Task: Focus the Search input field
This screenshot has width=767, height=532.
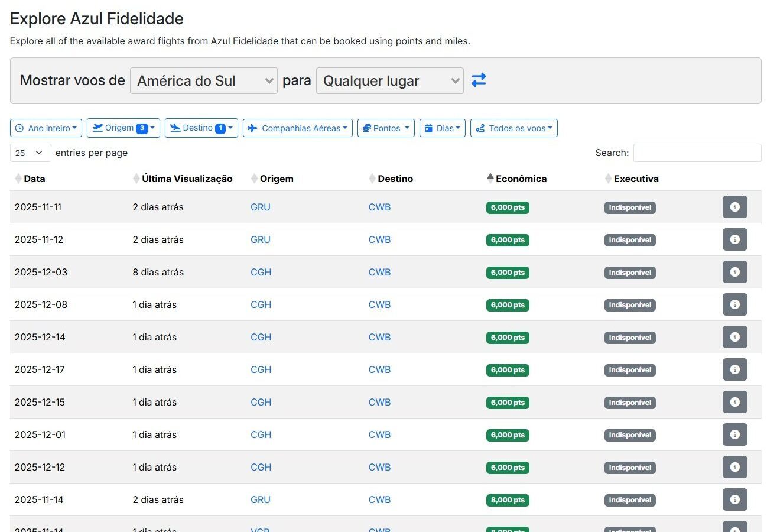Action: pyautogui.click(x=697, y=153)
